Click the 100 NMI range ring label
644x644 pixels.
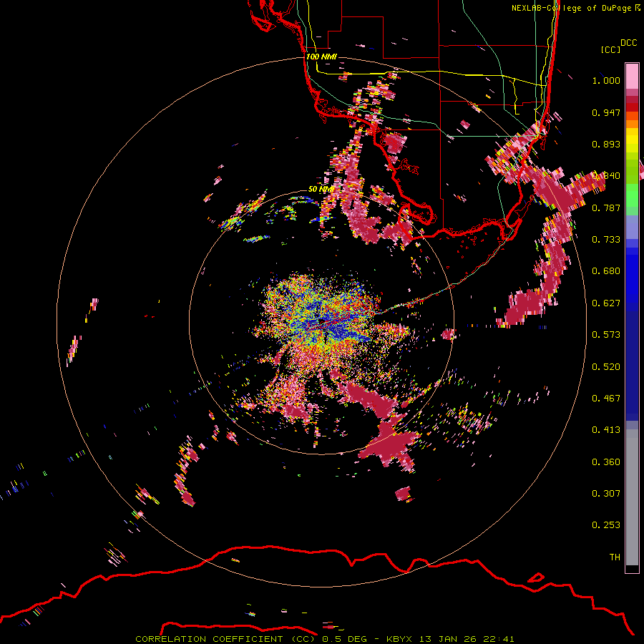coord(321,57)
